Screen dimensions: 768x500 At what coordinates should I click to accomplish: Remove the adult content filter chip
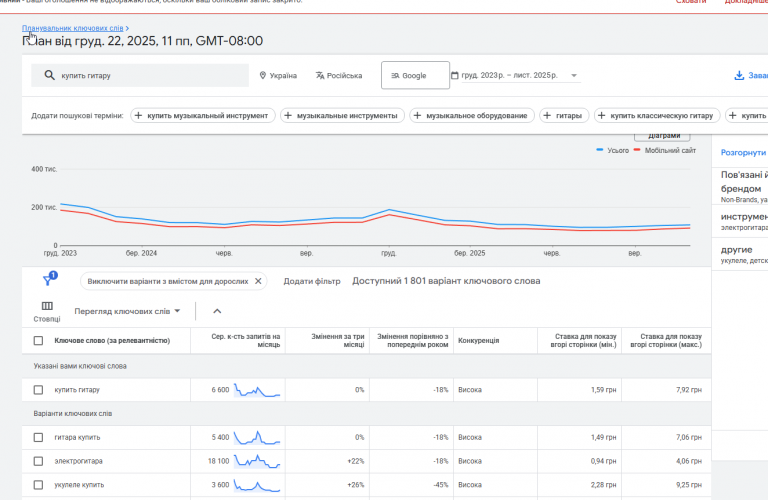[x=258, y=281]
